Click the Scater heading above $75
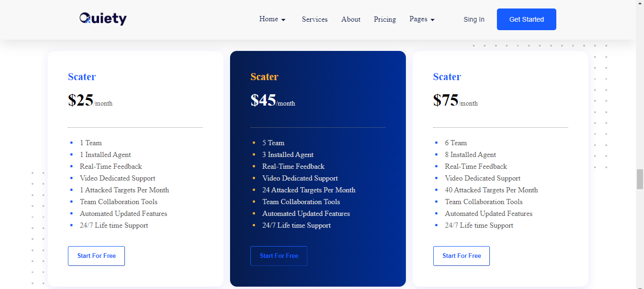644x289 pixels. [x=447, y=77]
